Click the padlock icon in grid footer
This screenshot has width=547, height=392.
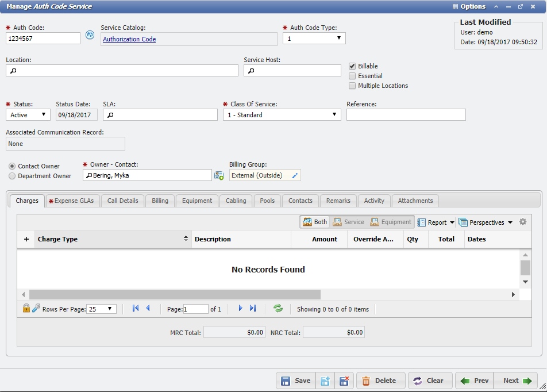[x=26, y=309]
